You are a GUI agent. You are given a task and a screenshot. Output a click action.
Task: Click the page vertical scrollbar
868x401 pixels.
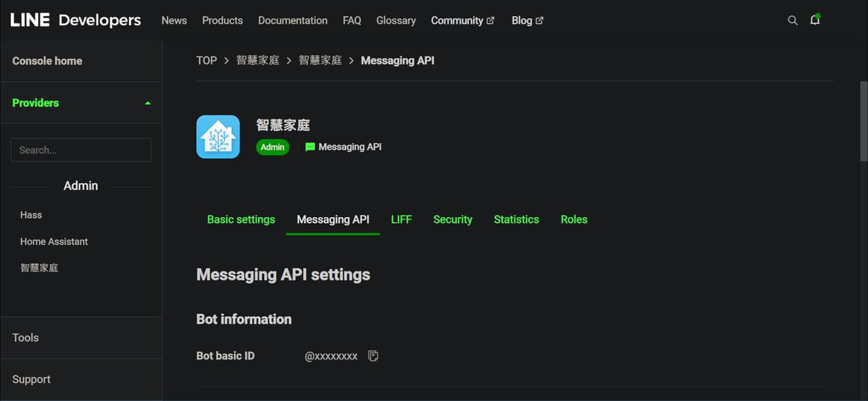pos(863,122)
